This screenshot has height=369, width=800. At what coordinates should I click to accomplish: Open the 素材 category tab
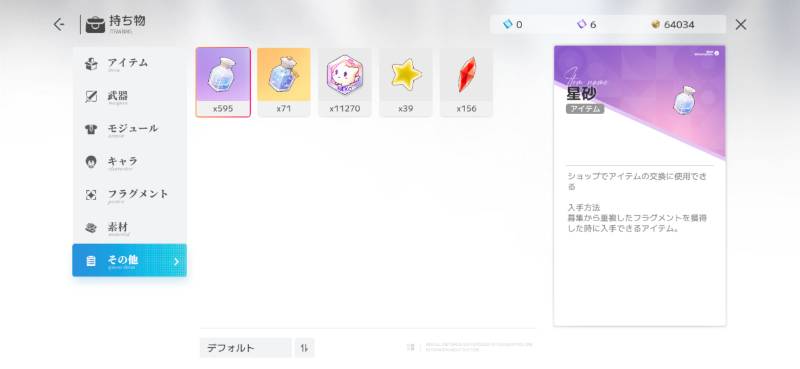(130, 227)
